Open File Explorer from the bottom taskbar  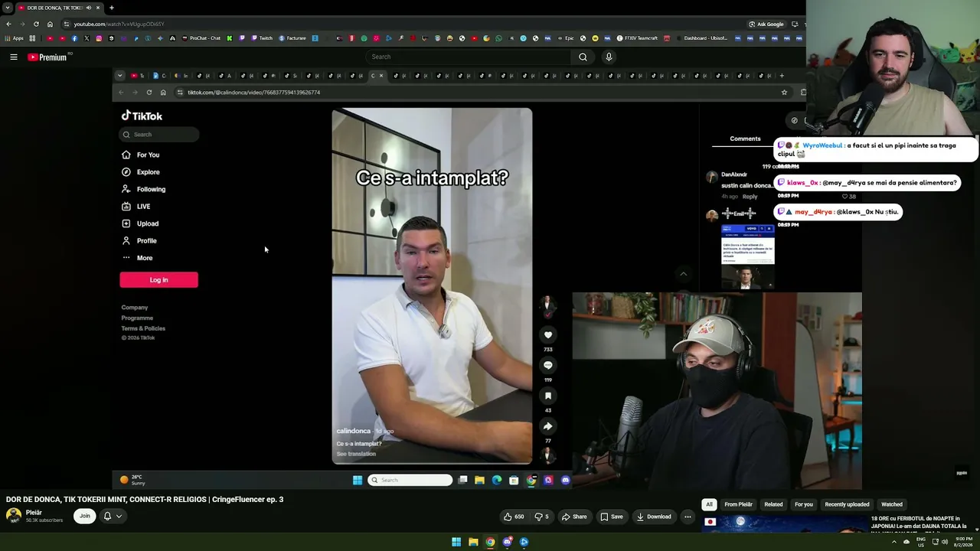473,542
